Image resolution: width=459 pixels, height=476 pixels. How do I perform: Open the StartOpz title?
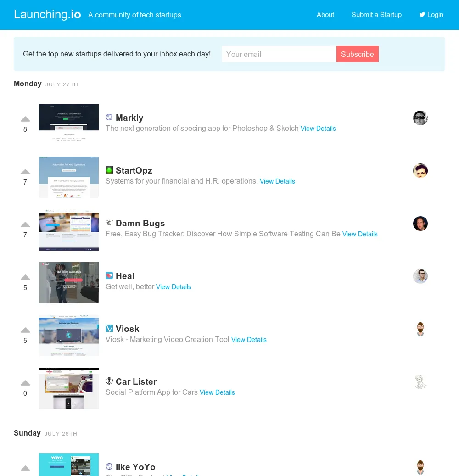(134, 171)
